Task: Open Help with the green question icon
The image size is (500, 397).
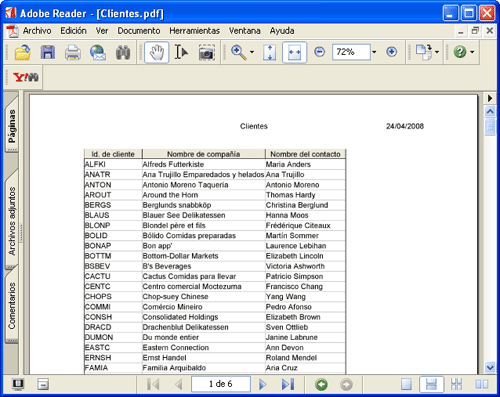Action: point(460,52)
